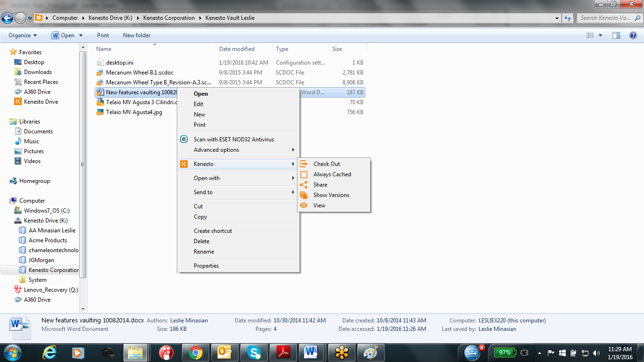Open Adobe Acrobat from taskbar
Viewport: 644px width, 362px height.
[283, 353]
